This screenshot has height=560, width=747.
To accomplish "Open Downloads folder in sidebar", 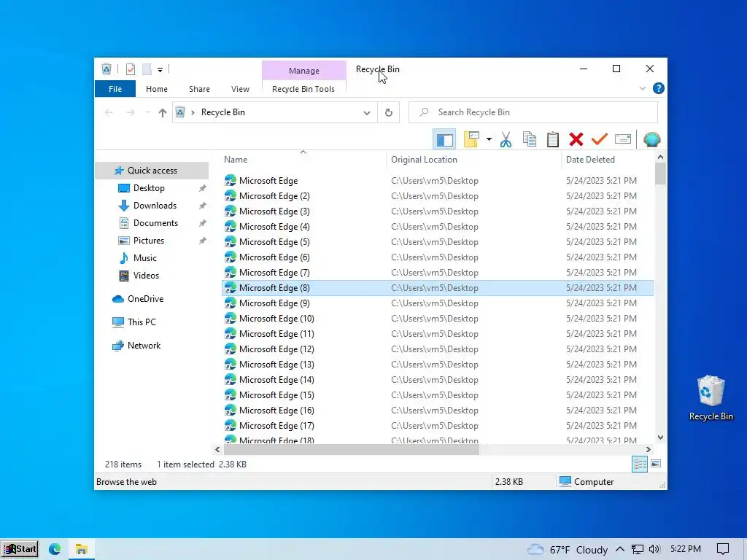I will [155, 206].
